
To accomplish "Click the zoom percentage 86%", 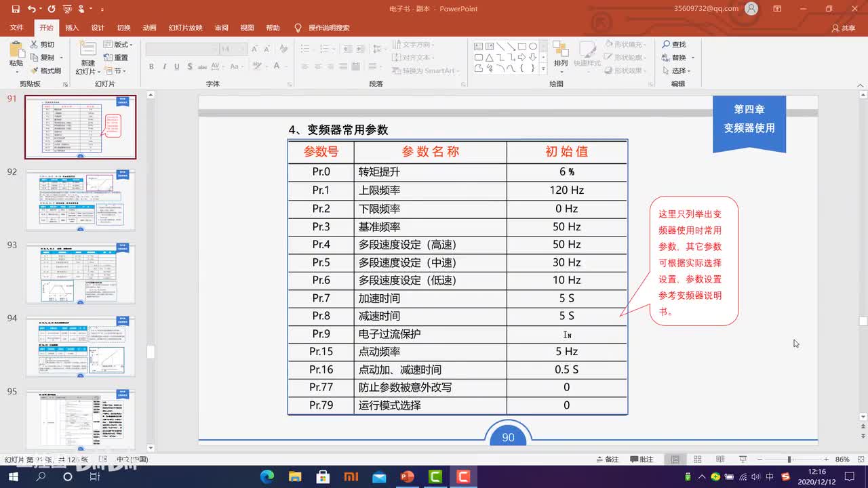I will [x=842, y=459].
